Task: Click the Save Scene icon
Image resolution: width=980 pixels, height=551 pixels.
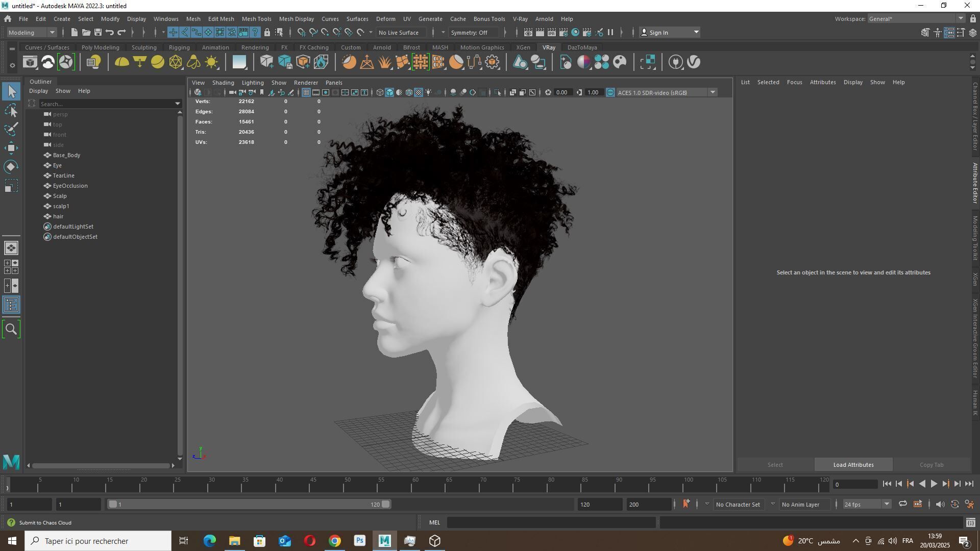Action: (97, 32)
